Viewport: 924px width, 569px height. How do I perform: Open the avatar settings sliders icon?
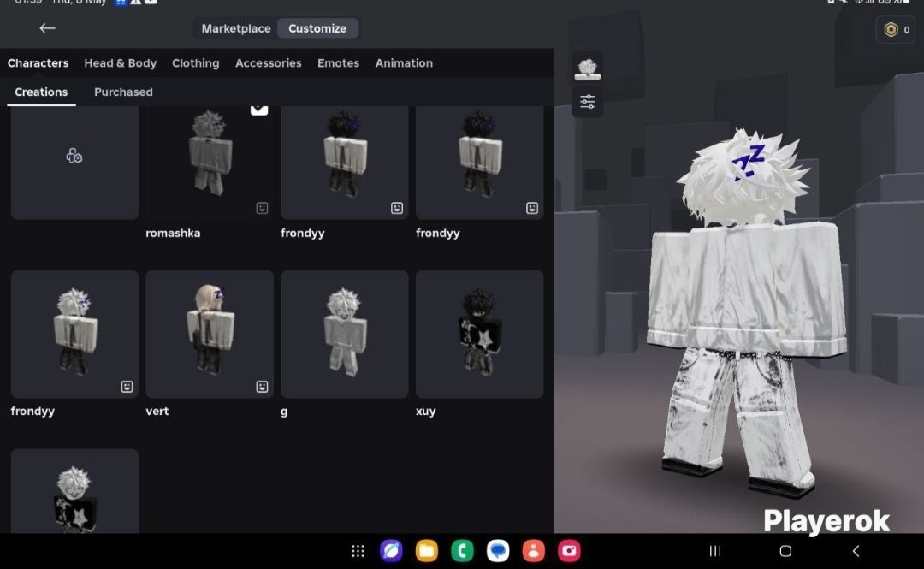coord(587,102)
